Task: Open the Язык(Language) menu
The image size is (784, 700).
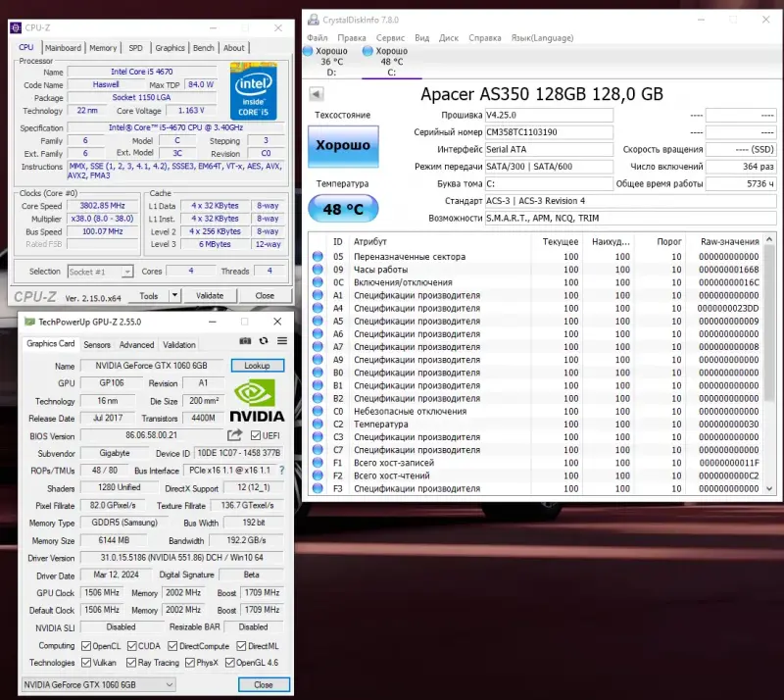Action: pyautogui.click(x=542, y=38)
